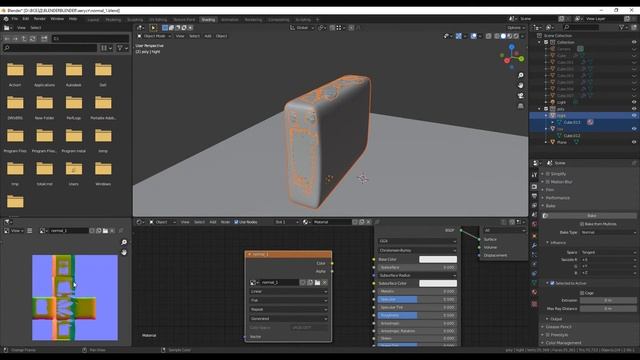
Task: Click the navigation axis gizmo
Action: coord(512,56)
